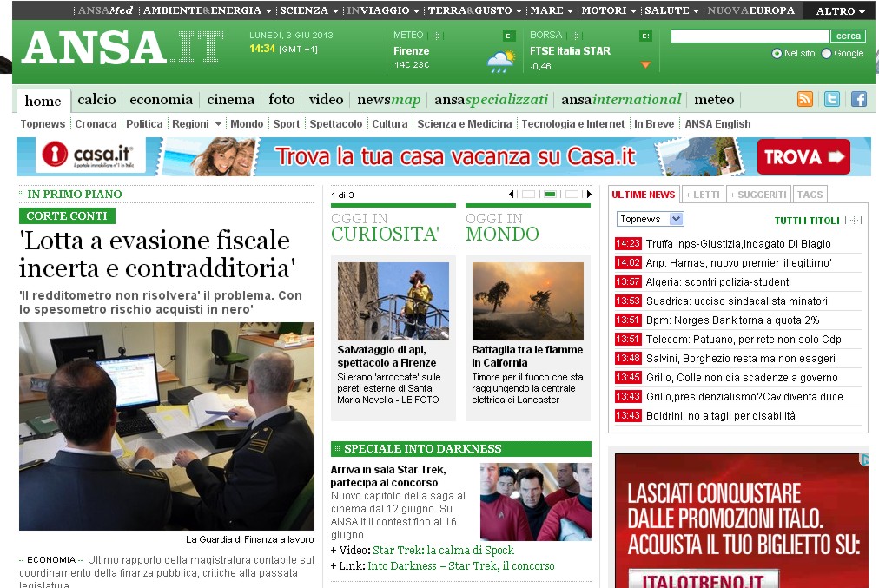This screenshot has width=879, height=588.
Task: Open ANSA Facebook page icon
Action: (859, 99)
